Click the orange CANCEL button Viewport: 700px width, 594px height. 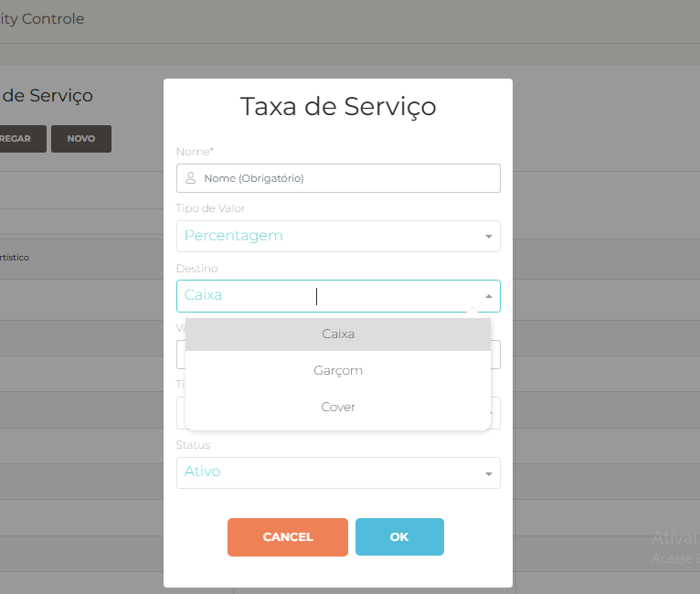[288, 536]
